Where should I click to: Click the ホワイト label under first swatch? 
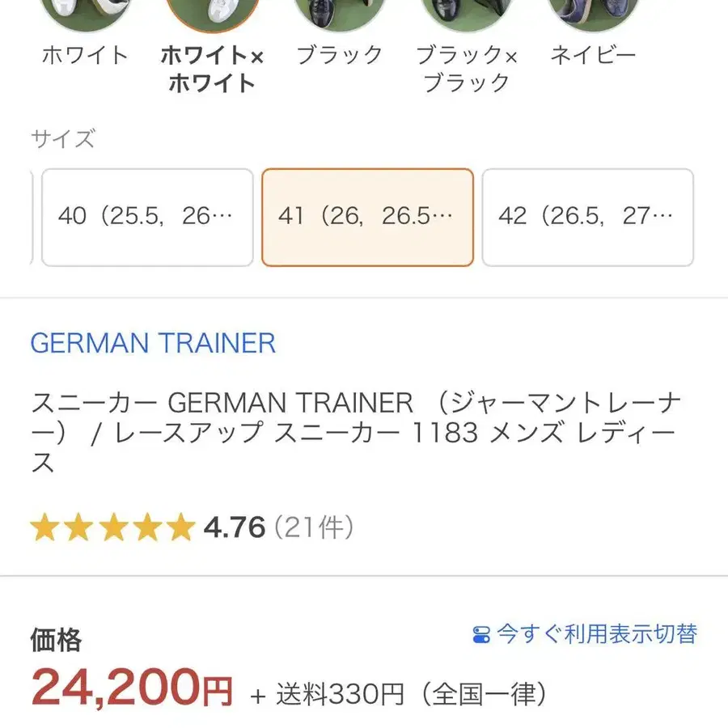(84, 55)
